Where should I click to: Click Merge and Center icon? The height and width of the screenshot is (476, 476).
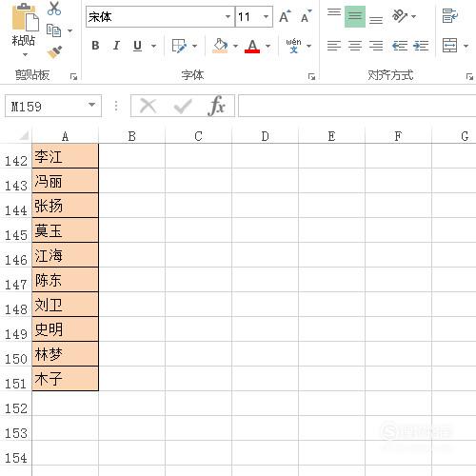pyautogui.click(x=450, y=46)
